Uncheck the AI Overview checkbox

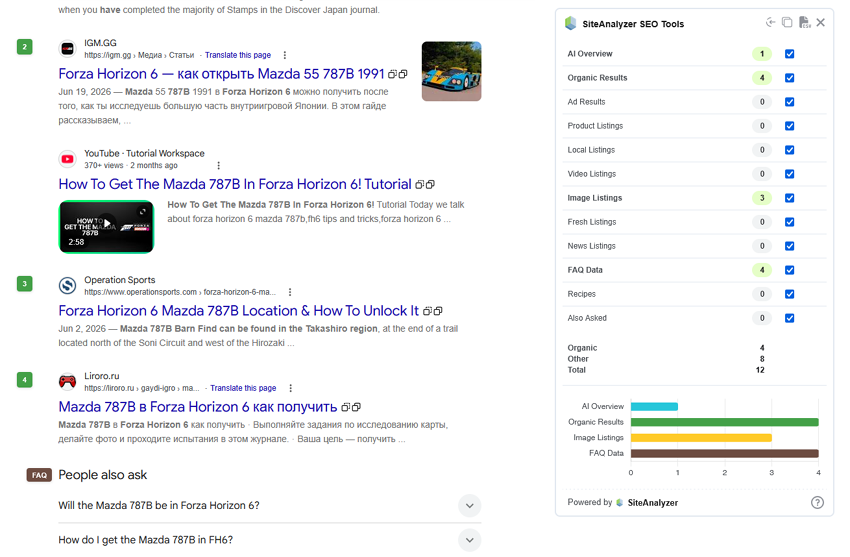click(x=789, y=54)
